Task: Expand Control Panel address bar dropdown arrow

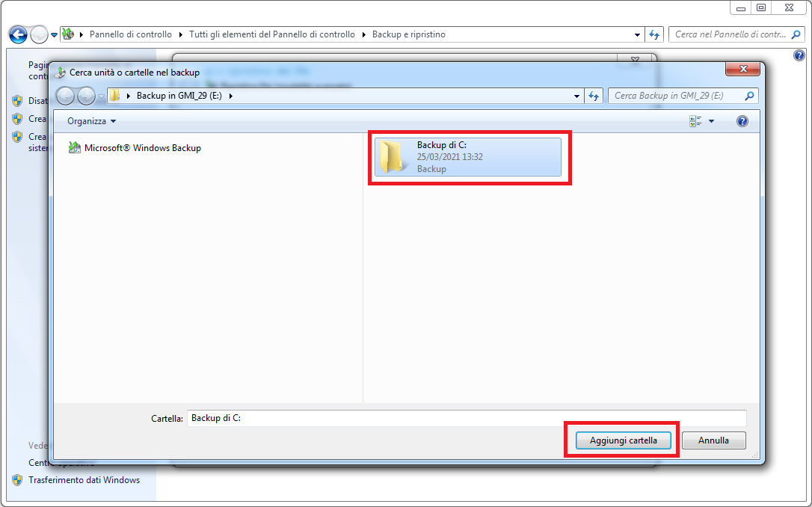Action: point(637,34)
